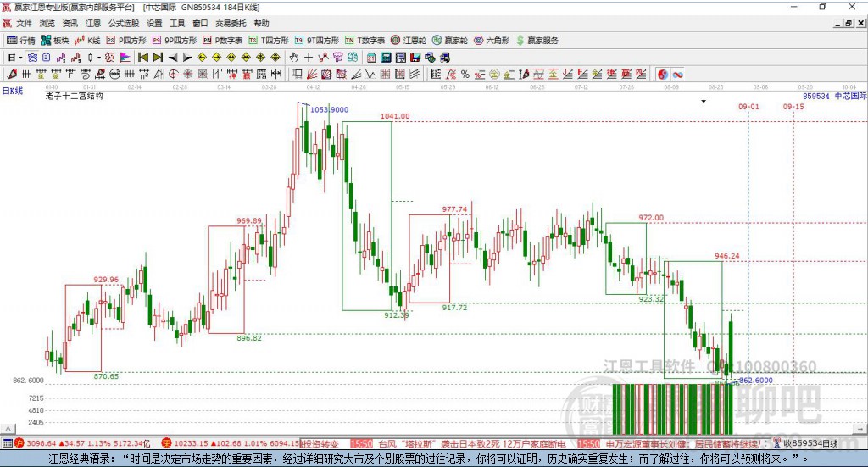
Task: Select the circled crosshair target tool
Action: click(173, 74)
